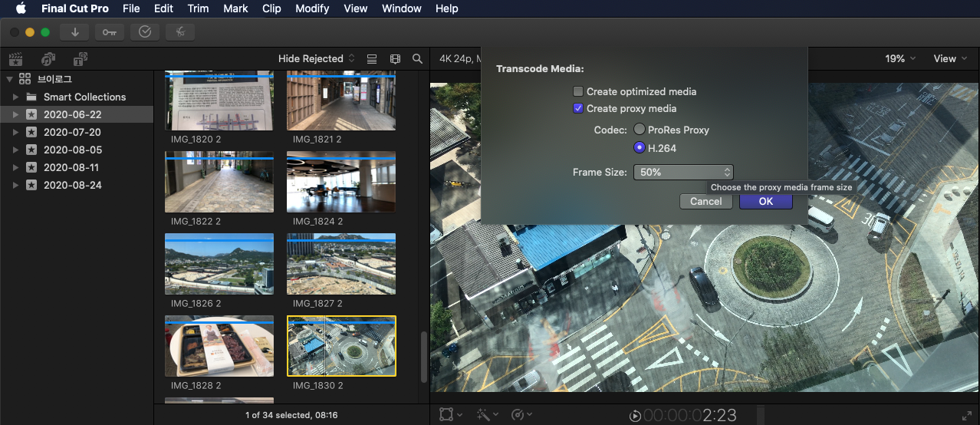Viewport: 980px width, 425px height.
Task: Enter viewer full screen mode
Action: point(966,415)
